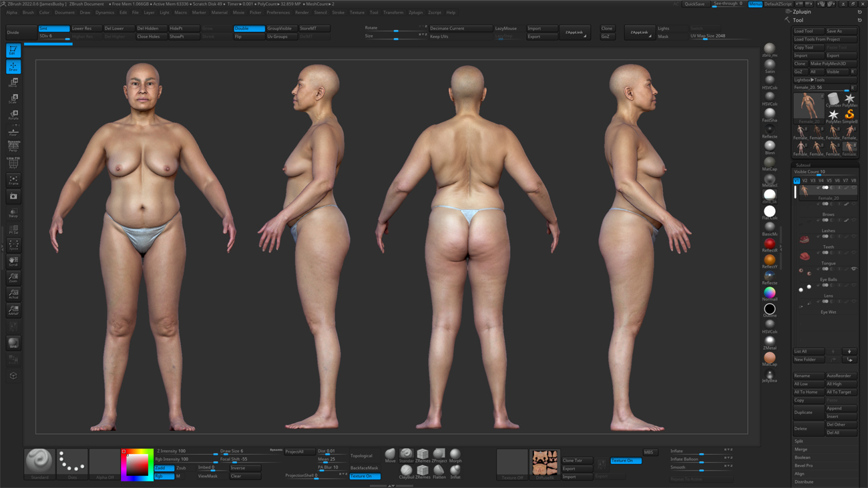Toggle Line Fill PolyFrame icon
This screenshot has height=488, width=868.
coord(13,164)
